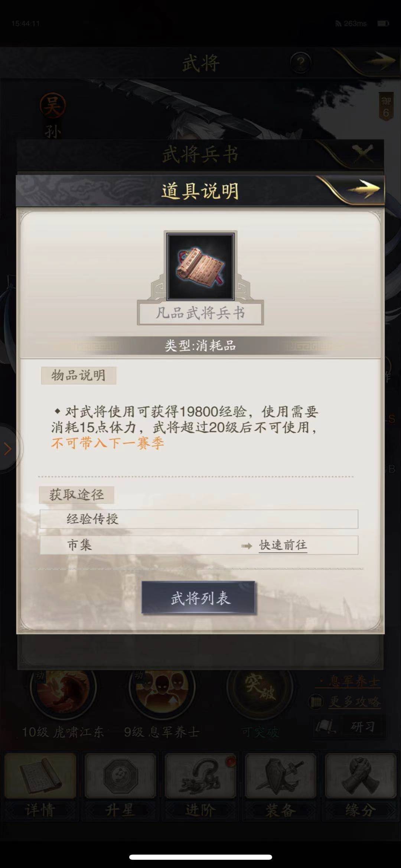The width and height of the screenshot is (401, 868).
Task: Select the 市集 acquisition row
Action: (x=199, y=545)
